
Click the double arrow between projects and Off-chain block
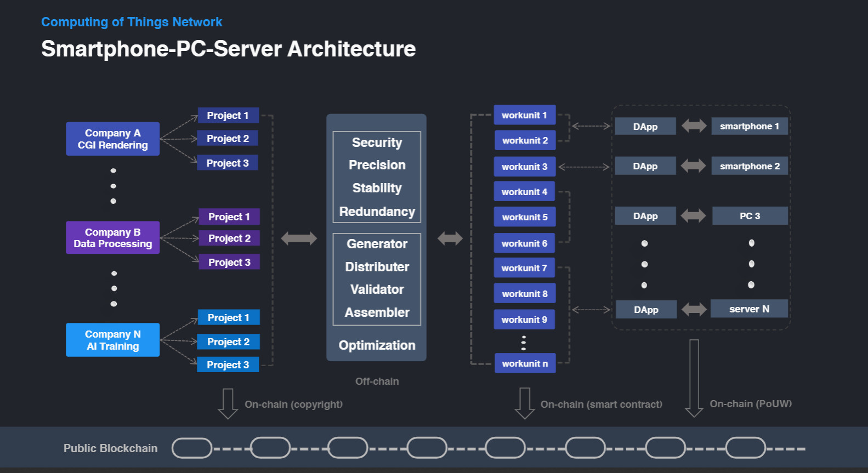pyautogui.click(x=299, y=238)
